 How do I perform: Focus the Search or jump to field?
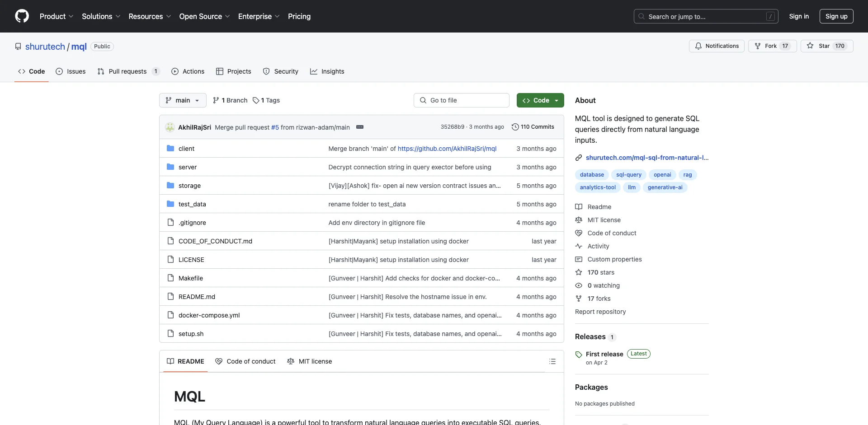pyautogui.click(x=706, y=16)
